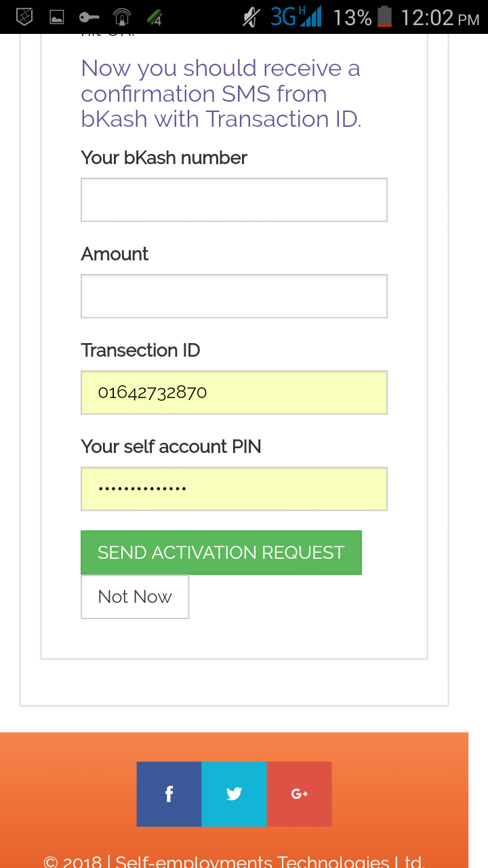
Task: Tap the shield icon in status bar
Action: (24, 17)
